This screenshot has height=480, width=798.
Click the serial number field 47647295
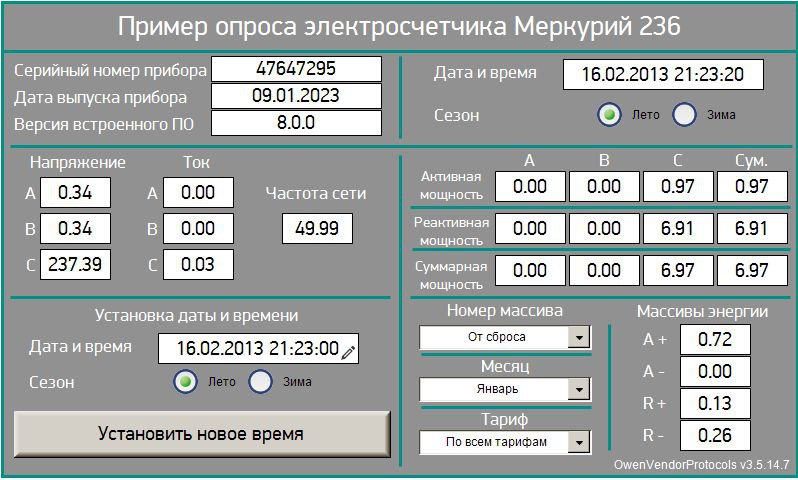(x=296, y=69)
